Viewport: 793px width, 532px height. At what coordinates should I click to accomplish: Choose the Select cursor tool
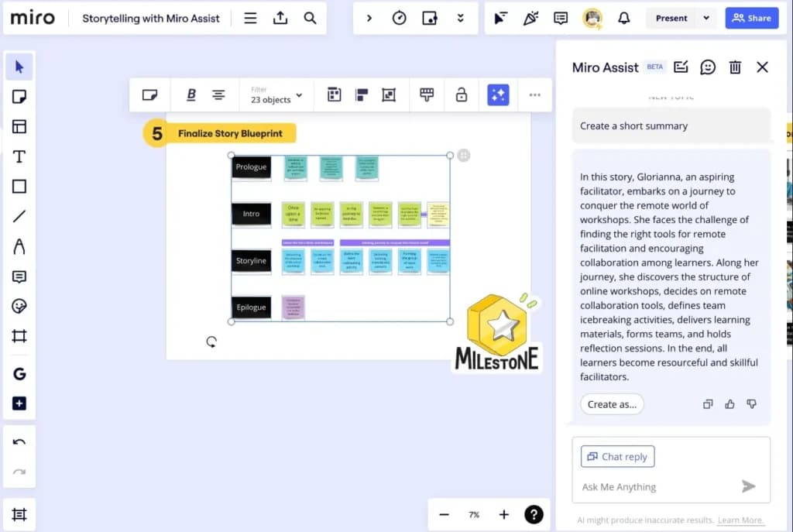pyautogui.click(x=19, y=67)
